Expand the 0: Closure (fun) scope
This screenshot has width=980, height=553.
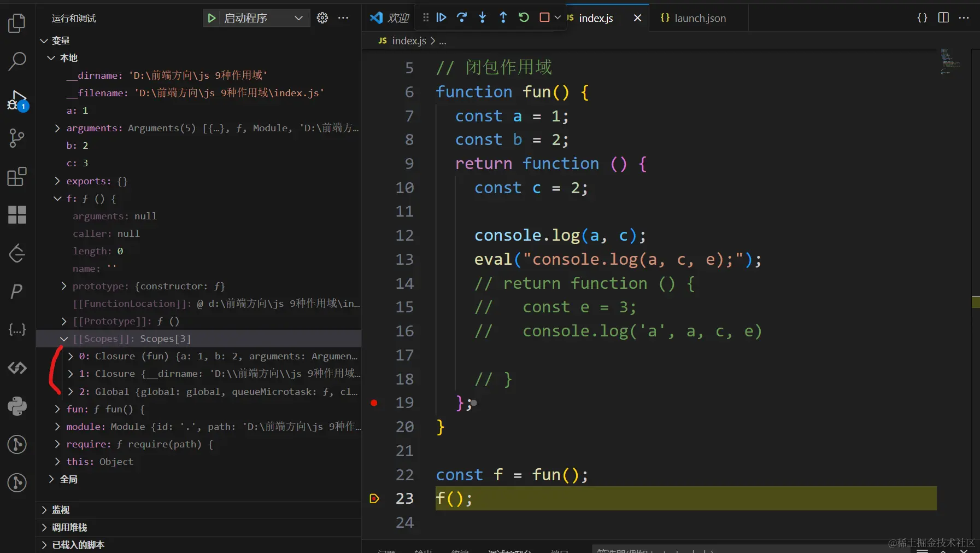click(x=71, y=356)
